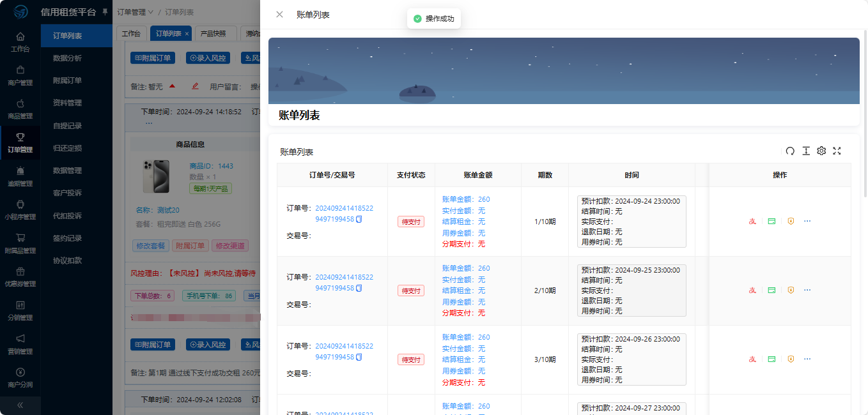Click the 修改套餐 tag button

150,246
